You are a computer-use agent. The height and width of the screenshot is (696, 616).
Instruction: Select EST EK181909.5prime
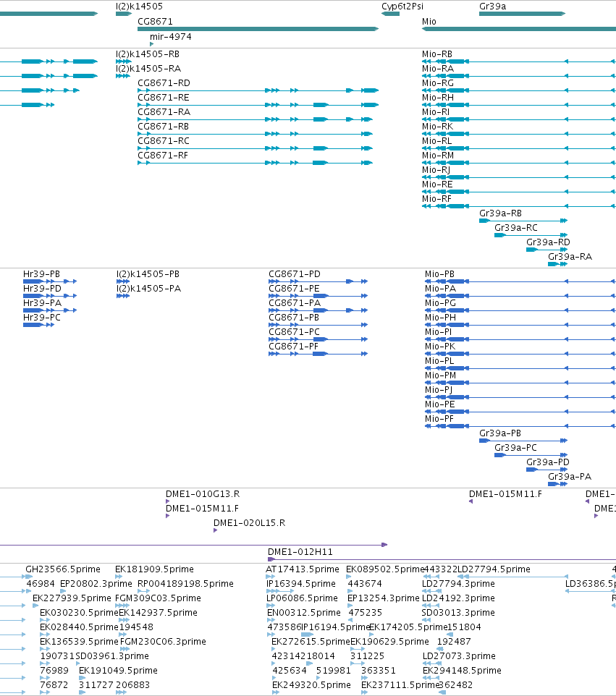click(x=154, y=569)
